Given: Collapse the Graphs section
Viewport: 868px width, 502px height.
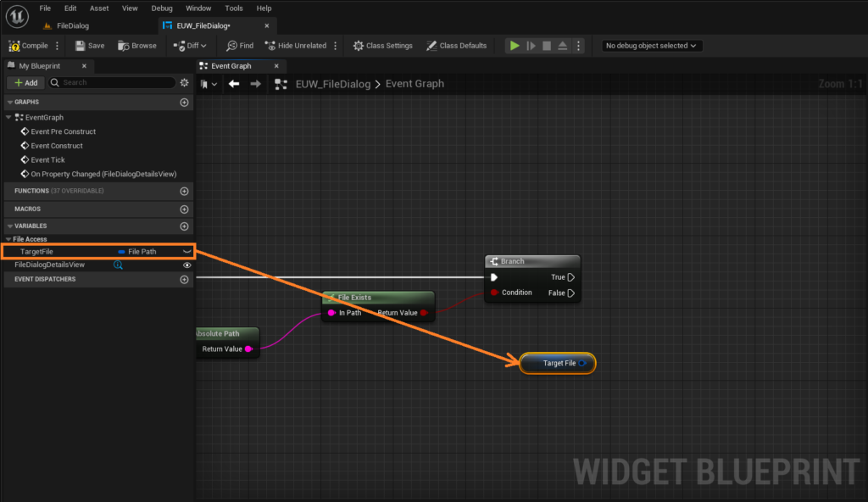Looking at the screenshot, I should (10, 102).
